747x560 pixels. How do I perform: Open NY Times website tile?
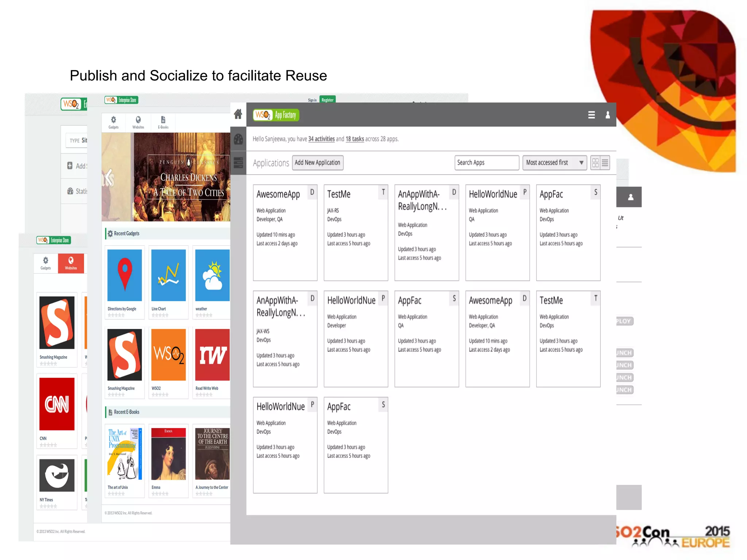click(x=57, y=482)
